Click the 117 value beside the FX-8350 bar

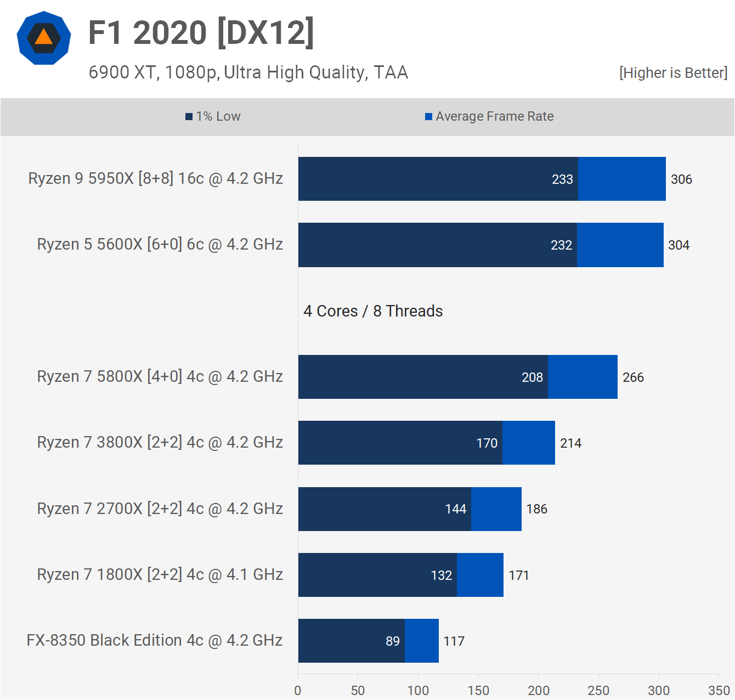[x=454, y=641]
